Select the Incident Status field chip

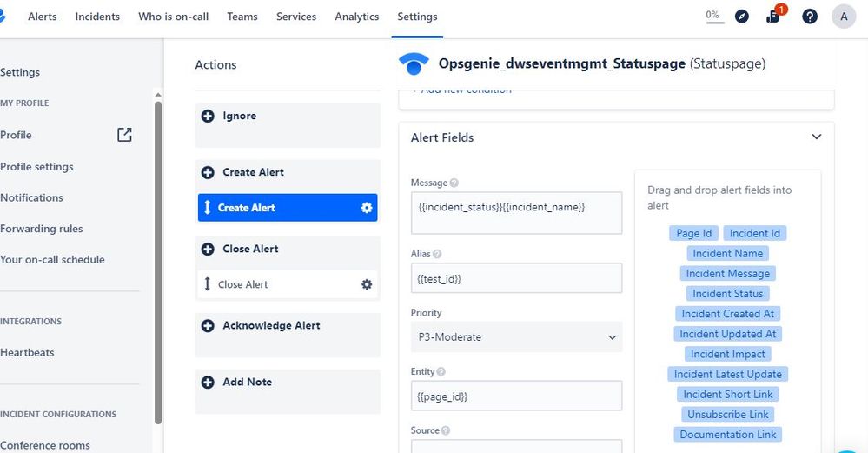(x=727, y=294)
